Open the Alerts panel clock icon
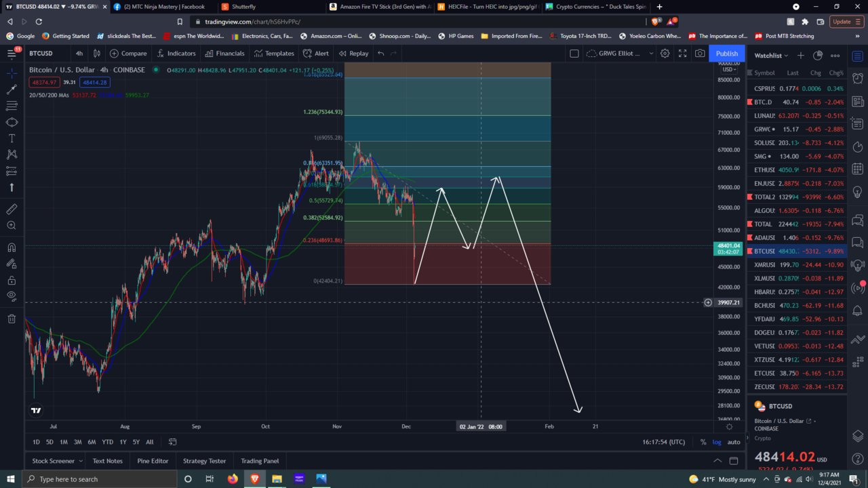The width and height of the screenshot is (868, 488). pos(858,78)
